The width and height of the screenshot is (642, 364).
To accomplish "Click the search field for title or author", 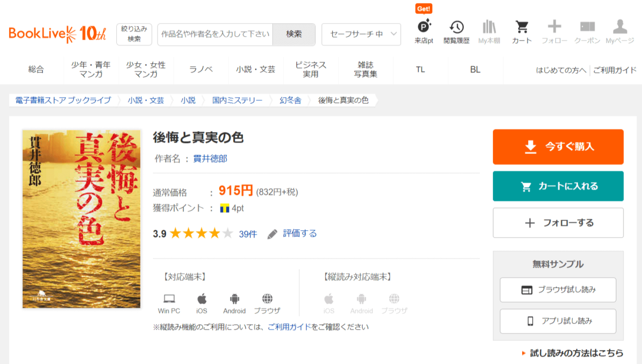I will (215, 34).
